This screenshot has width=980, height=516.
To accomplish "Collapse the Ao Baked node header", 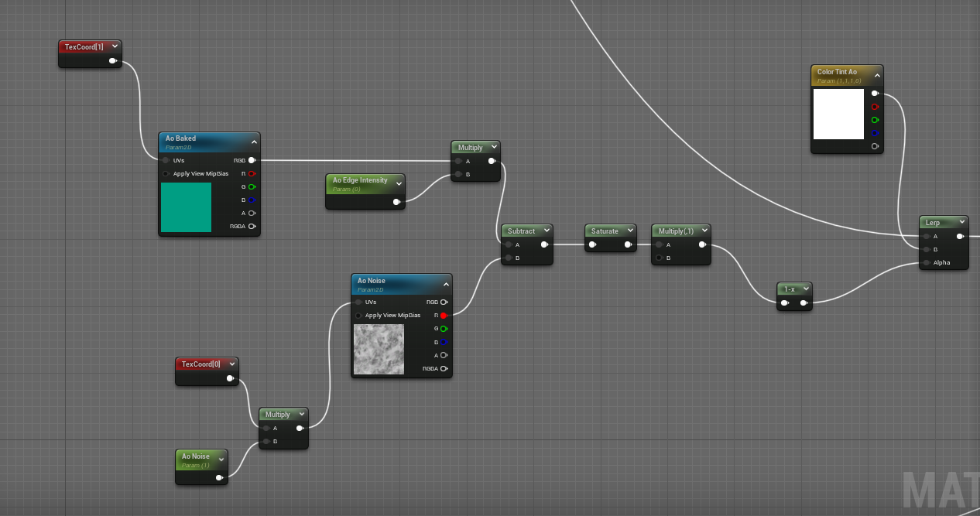I will 254,142.
